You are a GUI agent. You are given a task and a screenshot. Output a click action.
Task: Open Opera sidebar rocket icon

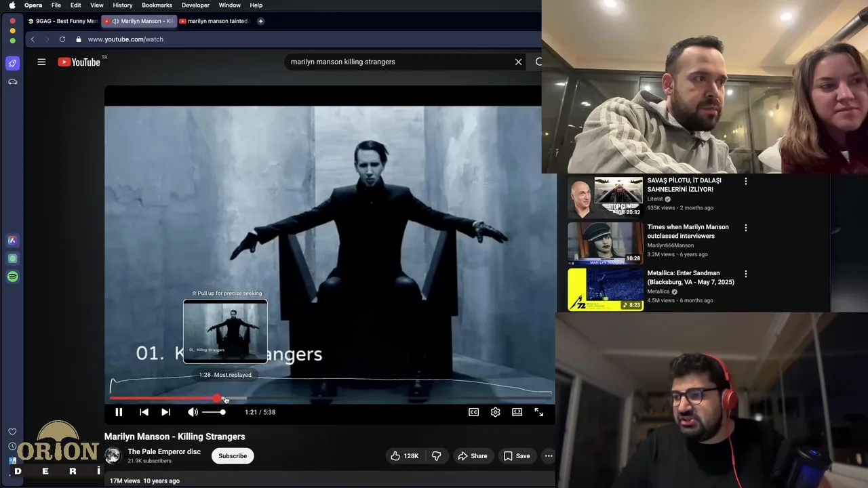coord(12,63)
